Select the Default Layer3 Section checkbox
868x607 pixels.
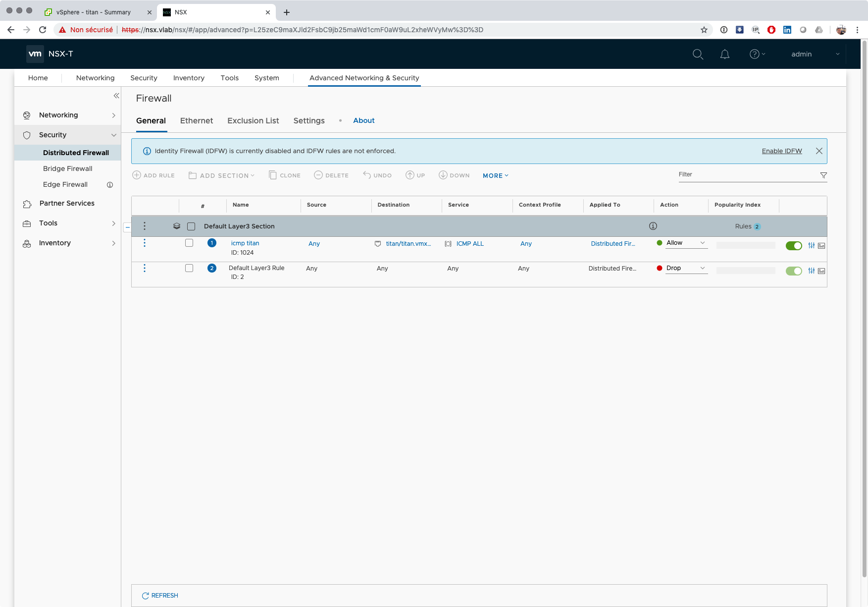[191, 226]
